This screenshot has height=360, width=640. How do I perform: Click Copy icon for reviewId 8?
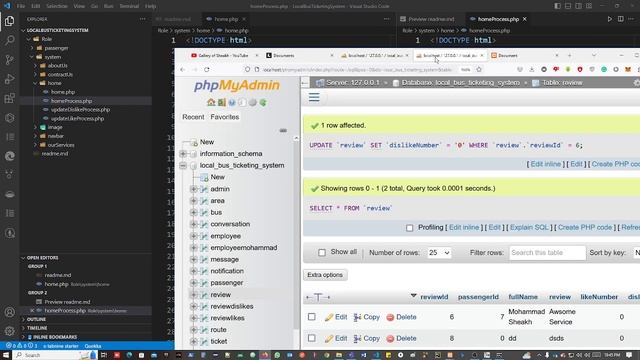(358, 338)
